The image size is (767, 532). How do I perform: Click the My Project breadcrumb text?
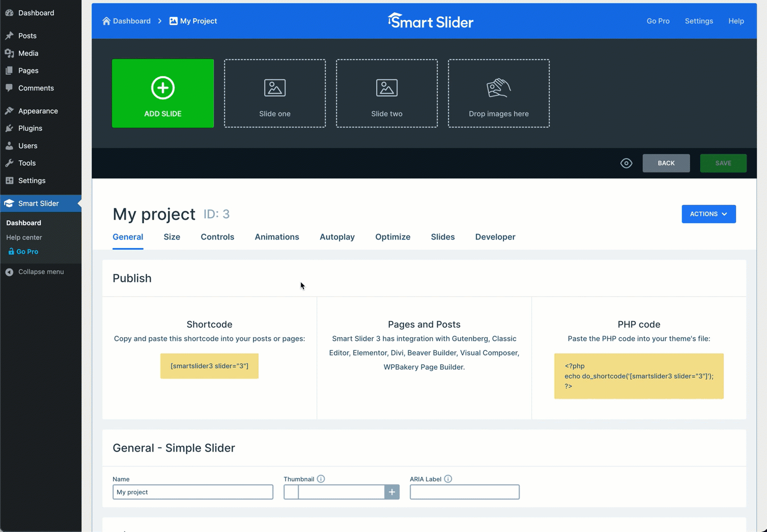click(x=198, y=21)
